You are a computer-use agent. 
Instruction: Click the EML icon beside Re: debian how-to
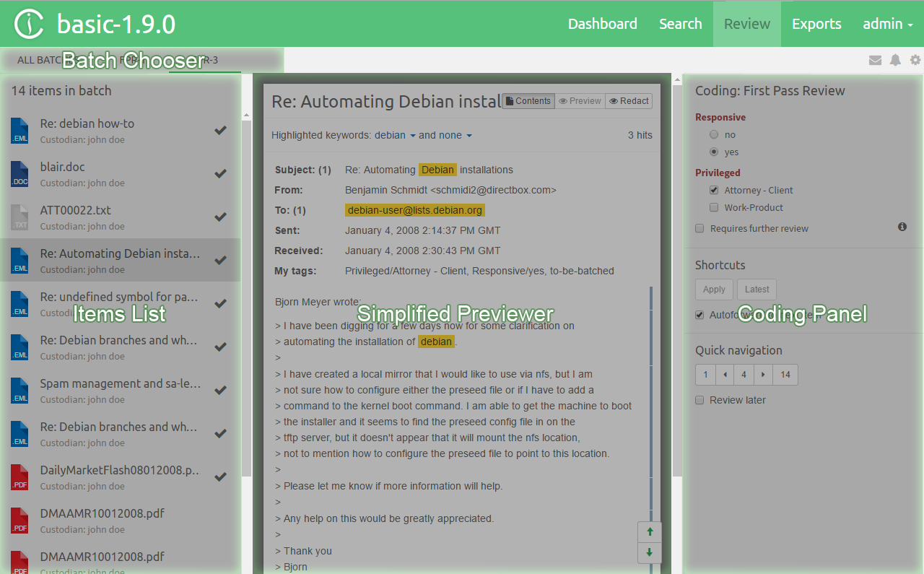coord(19,131)
